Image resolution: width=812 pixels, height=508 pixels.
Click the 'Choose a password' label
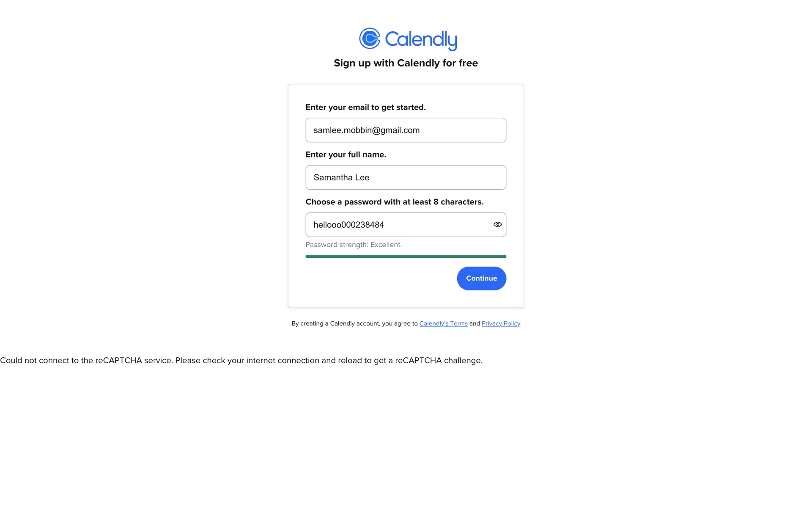coord(394,202)
